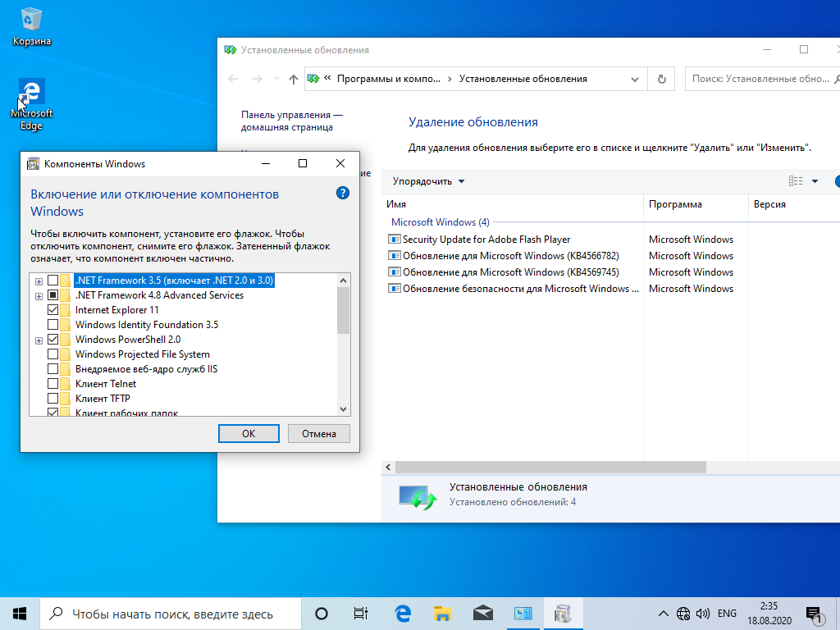Uncheck Internet Explorer 11
This screenshot has height=630, width=840.
click(x=53, y=309)
